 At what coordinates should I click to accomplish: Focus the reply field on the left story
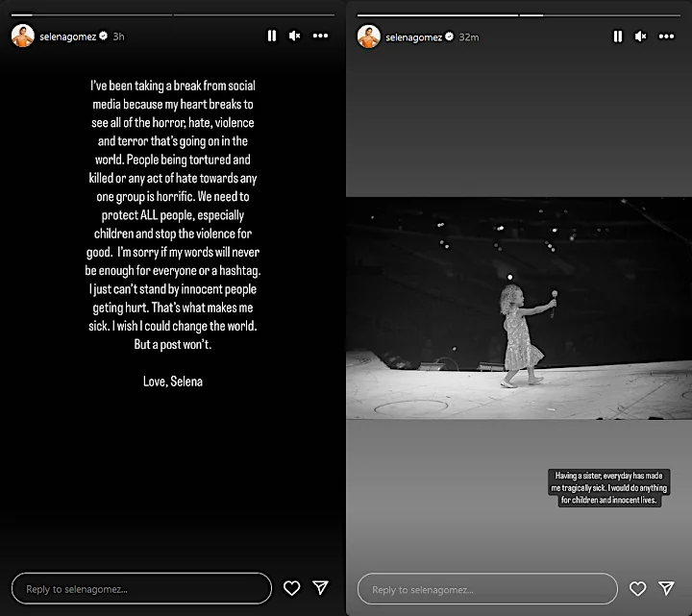141,588
